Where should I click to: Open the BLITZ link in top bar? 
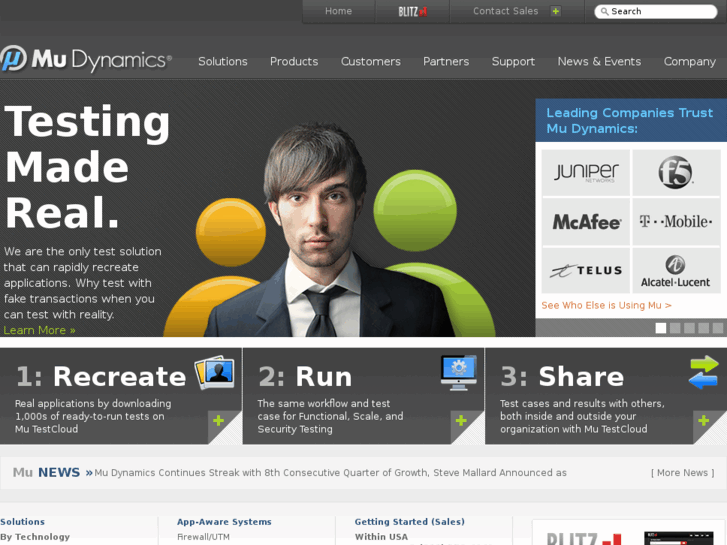(x=412, y=12)
